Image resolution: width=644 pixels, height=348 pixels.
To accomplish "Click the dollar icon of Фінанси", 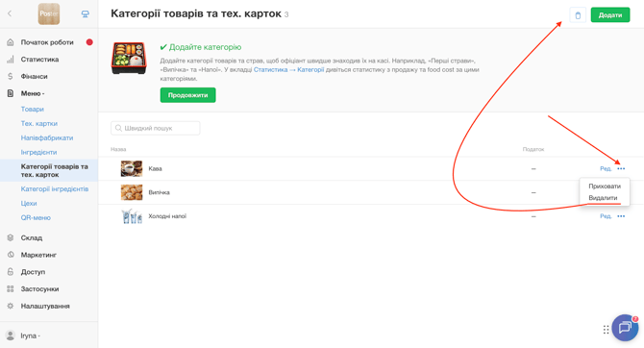I will [x=11, y=76].
